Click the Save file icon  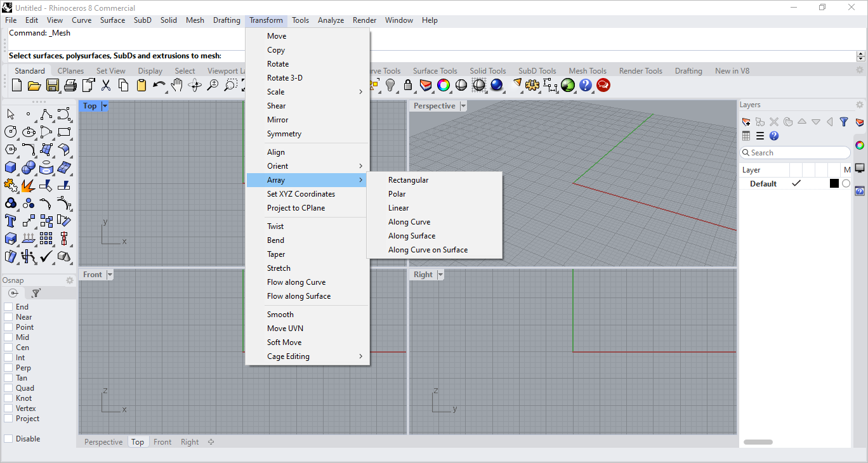53,85
